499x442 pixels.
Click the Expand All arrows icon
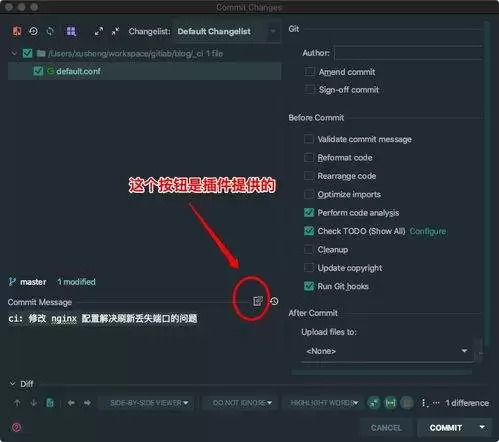pos(99,31)
